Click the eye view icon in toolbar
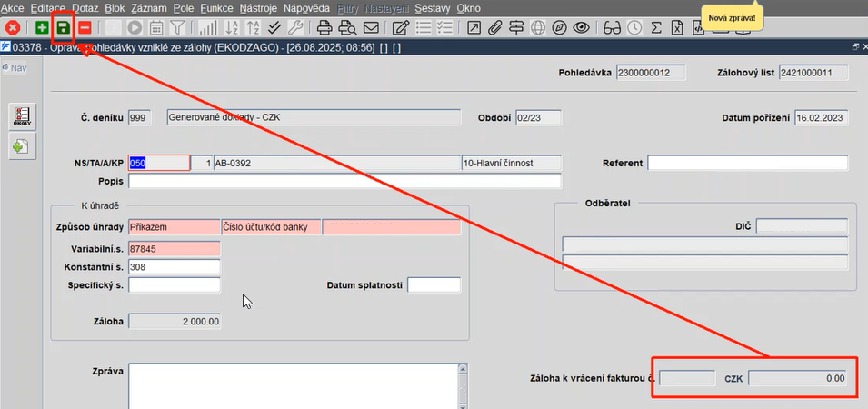This screenshot has width=868, height=409. click(x=581, y=27)
